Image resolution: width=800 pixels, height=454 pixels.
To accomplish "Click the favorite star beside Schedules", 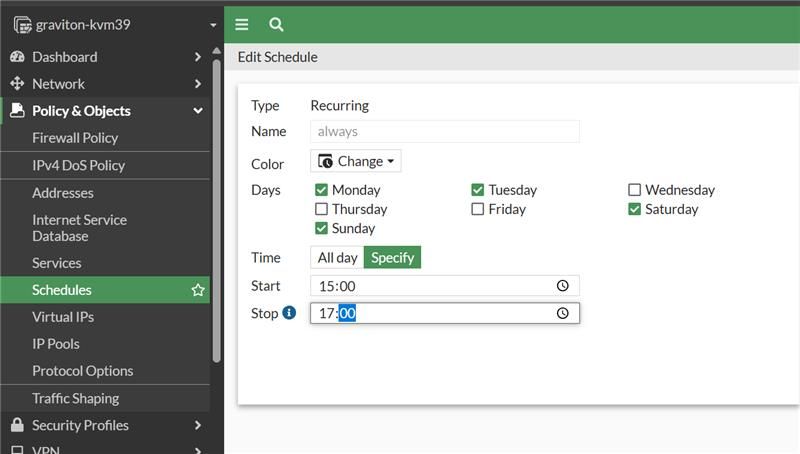I will point(198,290).
